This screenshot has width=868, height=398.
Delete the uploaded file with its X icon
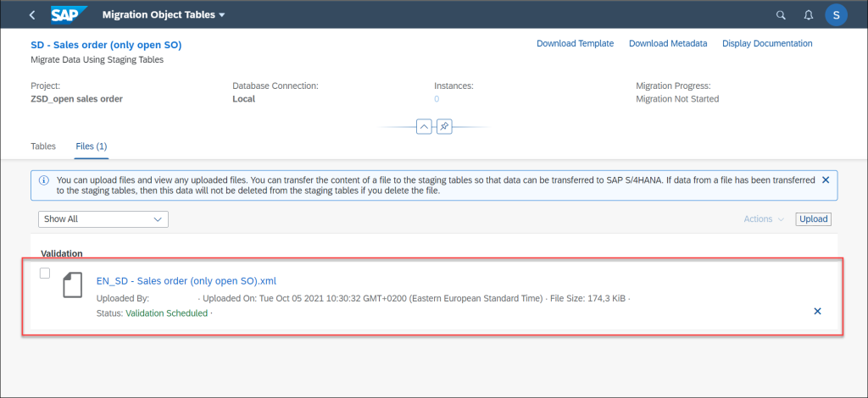tap(818, 312)
